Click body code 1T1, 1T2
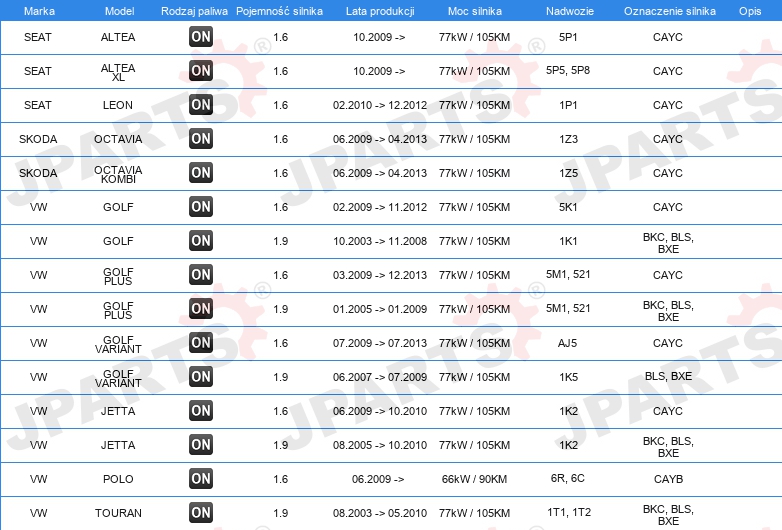The image size is (782, 530). coord(569,512)
